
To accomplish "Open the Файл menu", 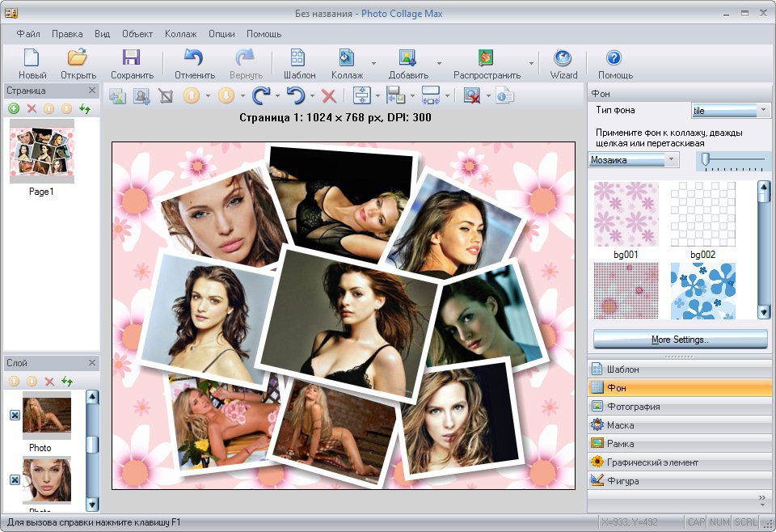I will tap(28, 34).
